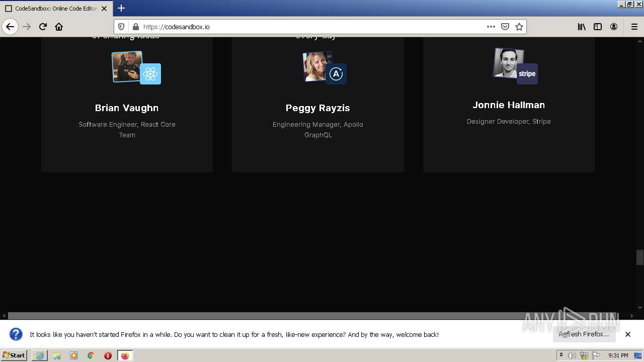This screenshot has height=362, width=644.
Task: Click the React logo badge
Action: coord(150,74)
